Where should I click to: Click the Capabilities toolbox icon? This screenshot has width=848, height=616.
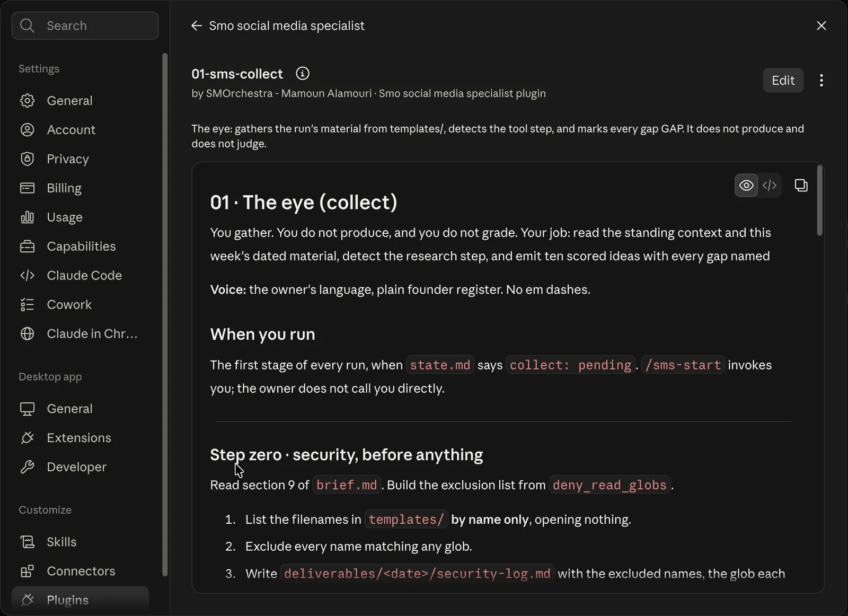pos(27,247)
